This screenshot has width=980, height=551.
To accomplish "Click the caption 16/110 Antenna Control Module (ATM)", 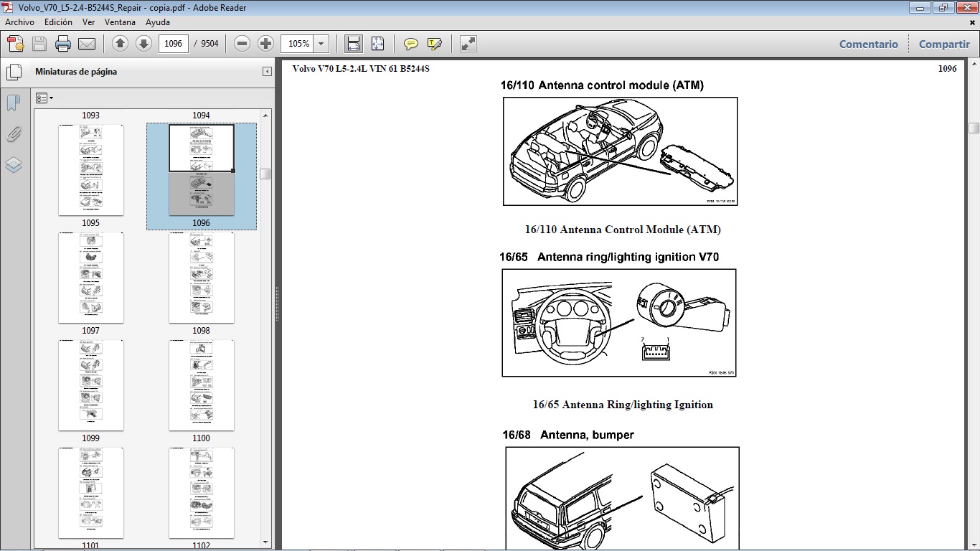I will coord(623,230).
